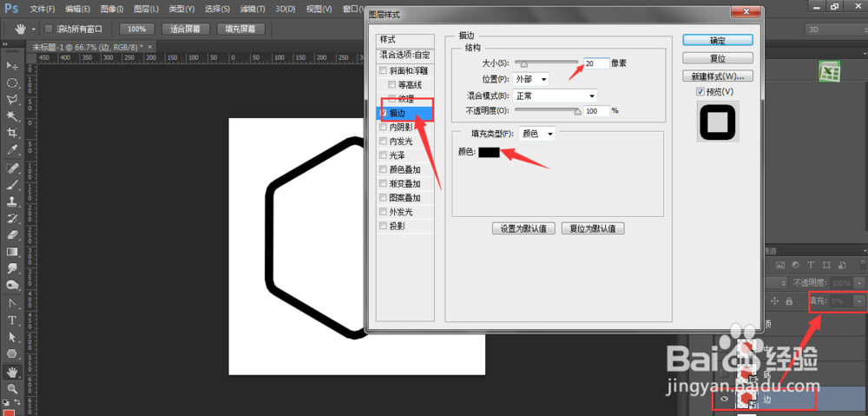Select the Gradient tool

(x=11, y=252)
